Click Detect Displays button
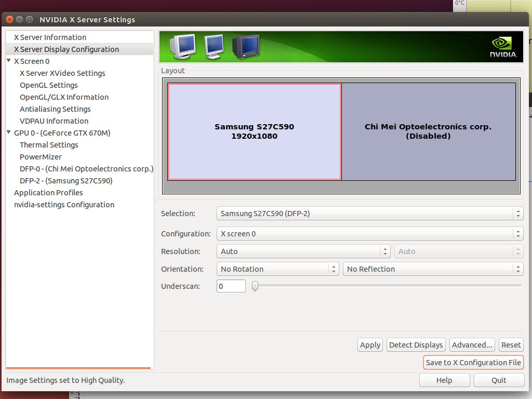The image size is (532, 399). [416, 345]
